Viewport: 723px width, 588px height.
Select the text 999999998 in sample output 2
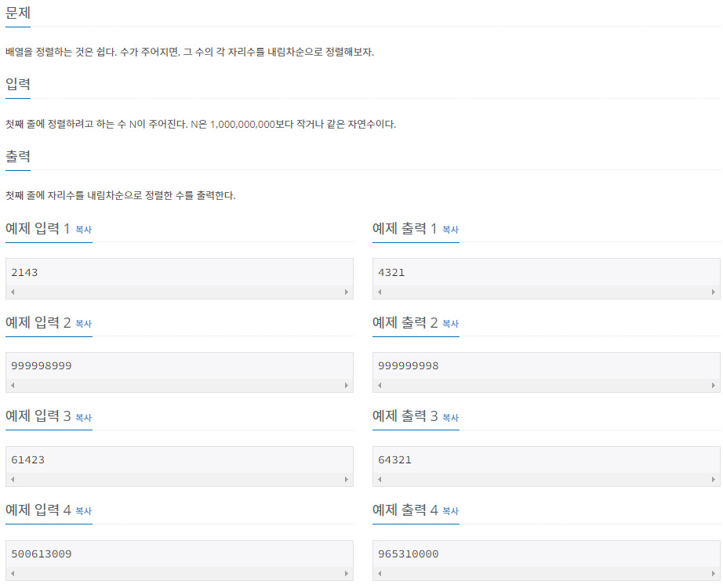[409, 365]
